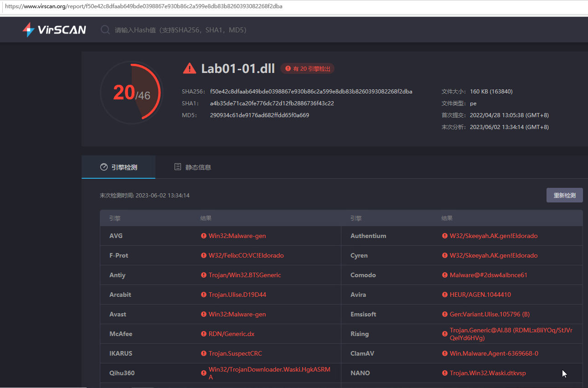Click the file size '160 KB (163840)'
The image size is (588, 388).
491,92
